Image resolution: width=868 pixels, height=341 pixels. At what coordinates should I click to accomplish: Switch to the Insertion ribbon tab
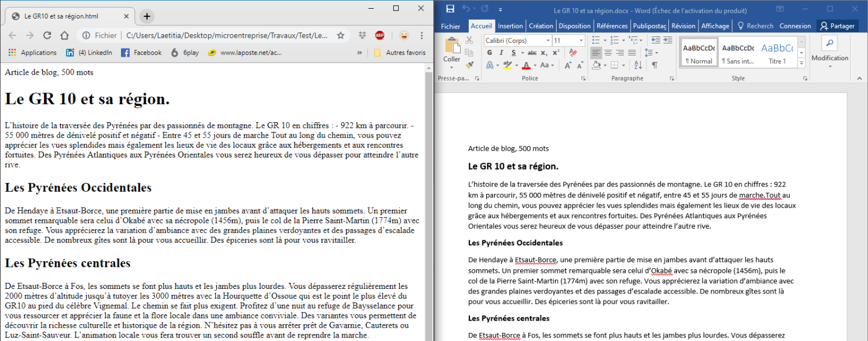510,26
